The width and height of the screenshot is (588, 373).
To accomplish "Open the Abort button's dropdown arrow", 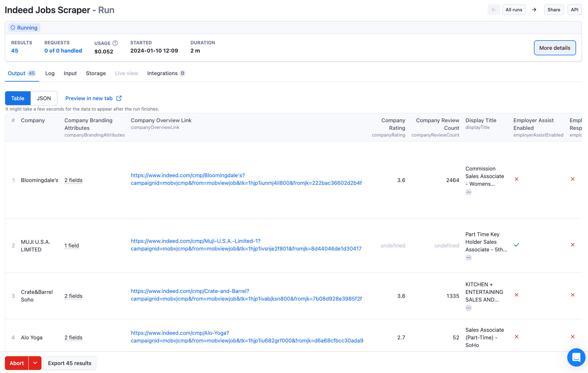I will click(x=35, y=363).
